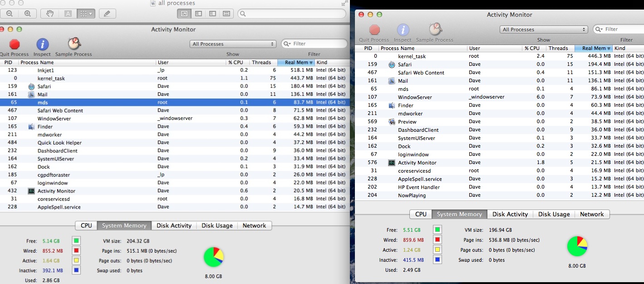644x284 pixels.
Task: Click Activity Monitor icon in left process list
Action: (31, 191)
